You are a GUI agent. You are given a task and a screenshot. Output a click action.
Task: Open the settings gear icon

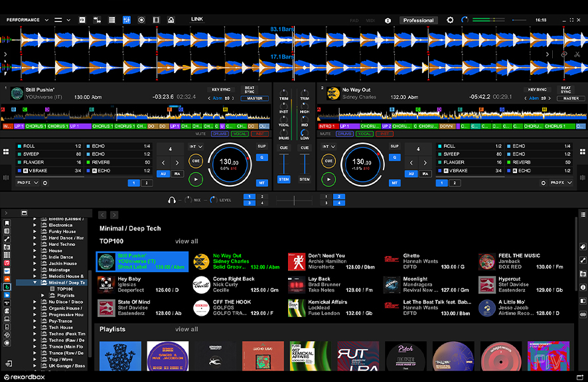pos(450,20)
